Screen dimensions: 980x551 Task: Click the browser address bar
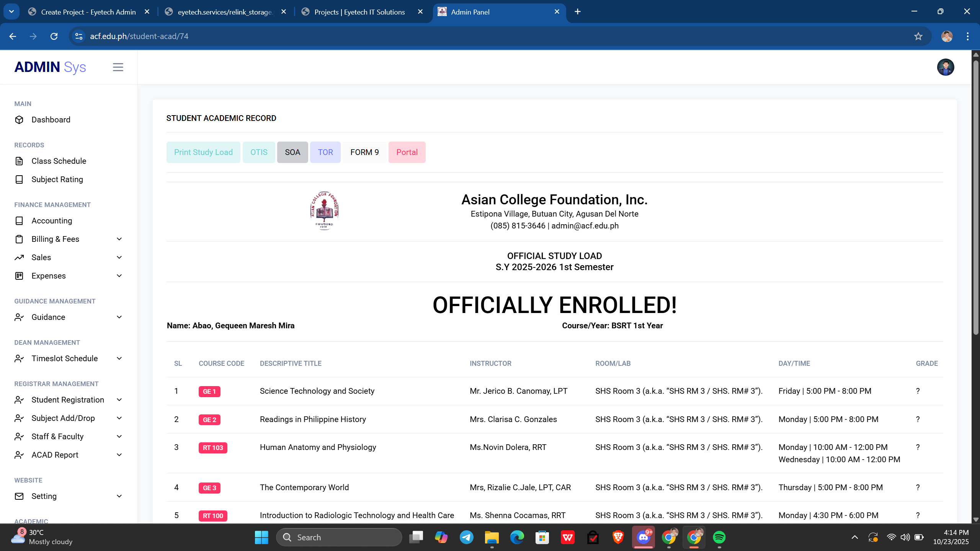(x=459, y=36)
